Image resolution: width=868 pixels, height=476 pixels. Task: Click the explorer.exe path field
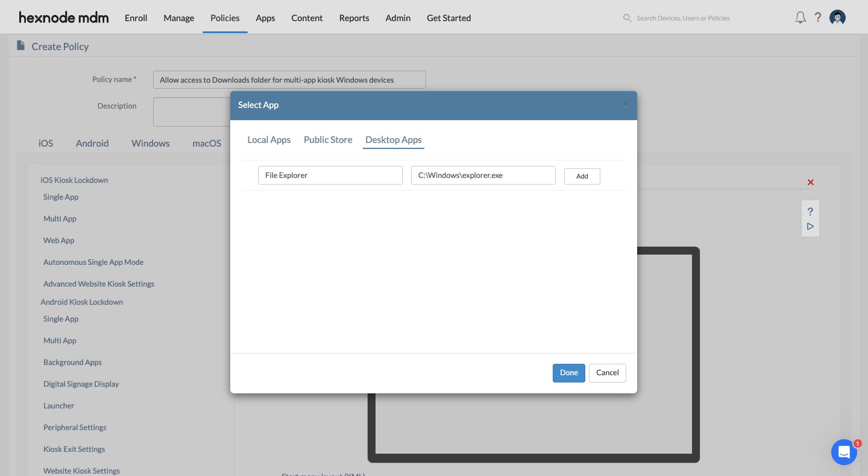coord(483,176)
